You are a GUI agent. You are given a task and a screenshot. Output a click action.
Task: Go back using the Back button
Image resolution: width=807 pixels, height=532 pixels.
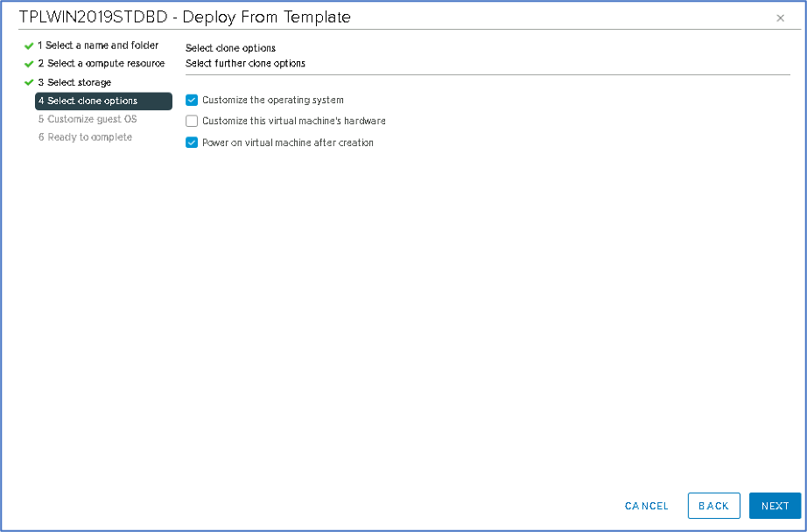point(713,506)
